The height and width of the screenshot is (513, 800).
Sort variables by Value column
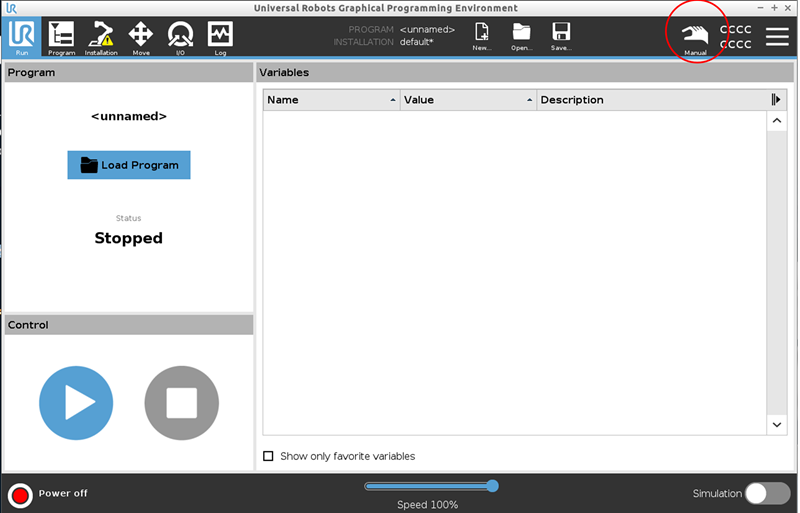468,100
